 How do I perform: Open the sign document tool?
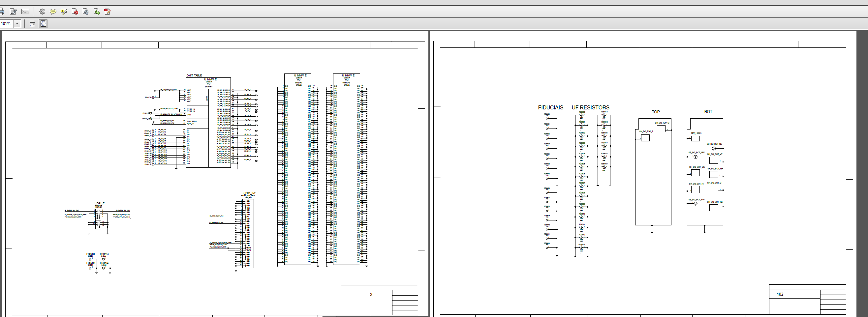[x=14, y=12]
